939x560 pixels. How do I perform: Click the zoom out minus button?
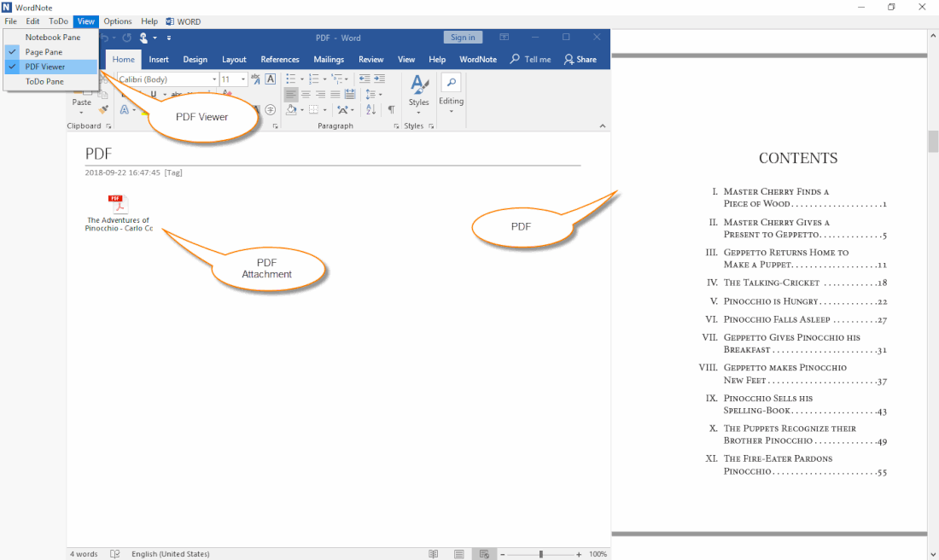(x=503, y=554)
